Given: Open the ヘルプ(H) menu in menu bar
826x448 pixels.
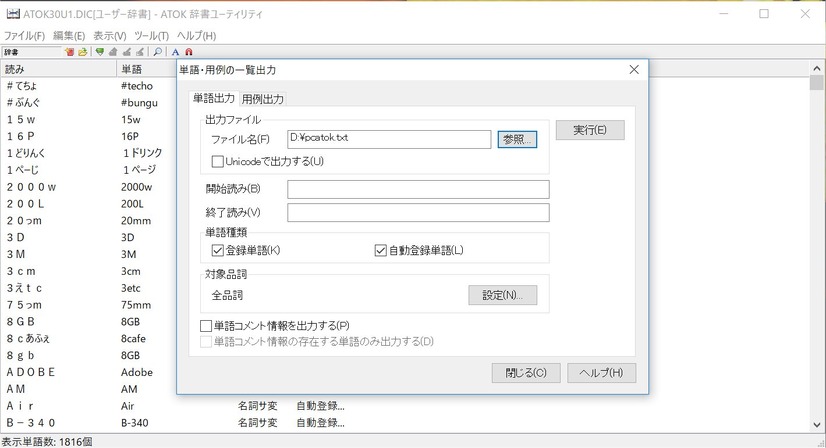Looking at the screenshot, I should coord(196,36).
